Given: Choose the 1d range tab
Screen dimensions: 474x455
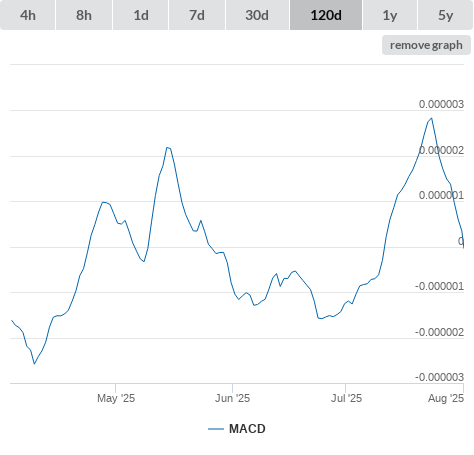Looking at the screenshot, I should tap(141, 15).
